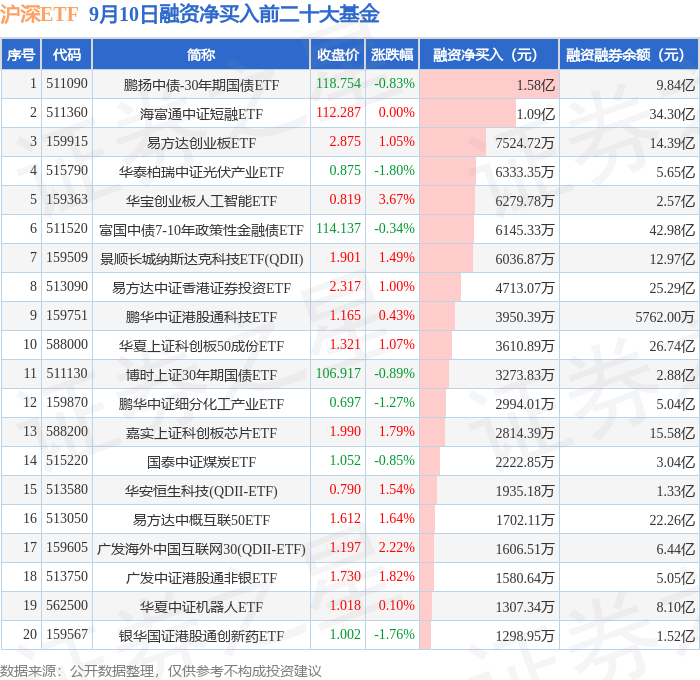Viewport: 700px width, 680px height.
Task: Click balance value 42.98亿
Action: [x=672, y=229]
